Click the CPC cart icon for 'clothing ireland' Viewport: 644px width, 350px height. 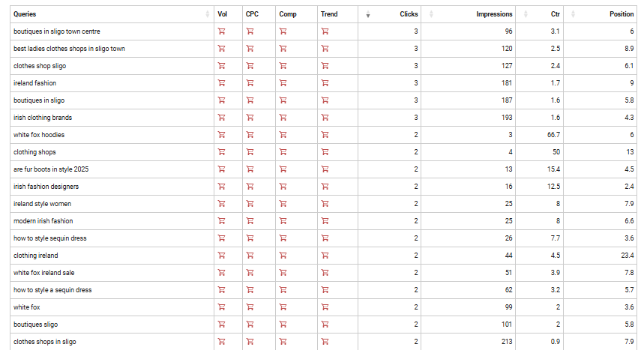[x=250, y=256]
